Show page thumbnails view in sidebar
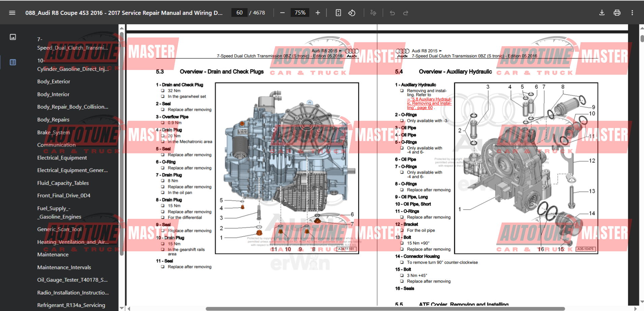 tap(13, 37)
